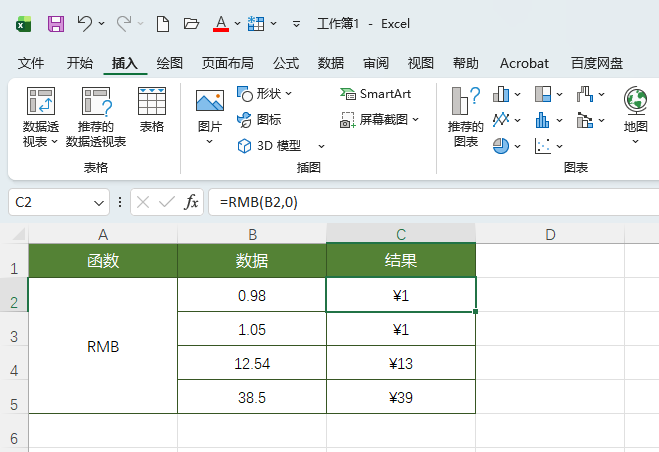Click the formula bar options dots
Image resolution: width=659 pixels, height=452 pixels.
120,202
